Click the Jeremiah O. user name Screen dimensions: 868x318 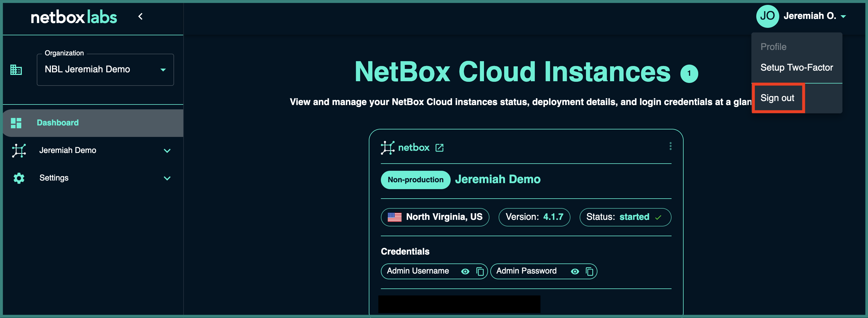pos(810,16)
